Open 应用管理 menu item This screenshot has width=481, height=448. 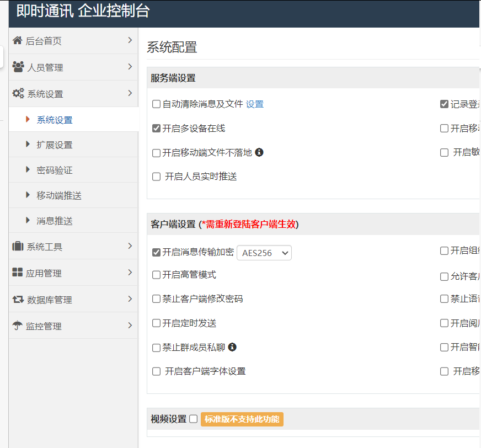[x=73, y=273]
